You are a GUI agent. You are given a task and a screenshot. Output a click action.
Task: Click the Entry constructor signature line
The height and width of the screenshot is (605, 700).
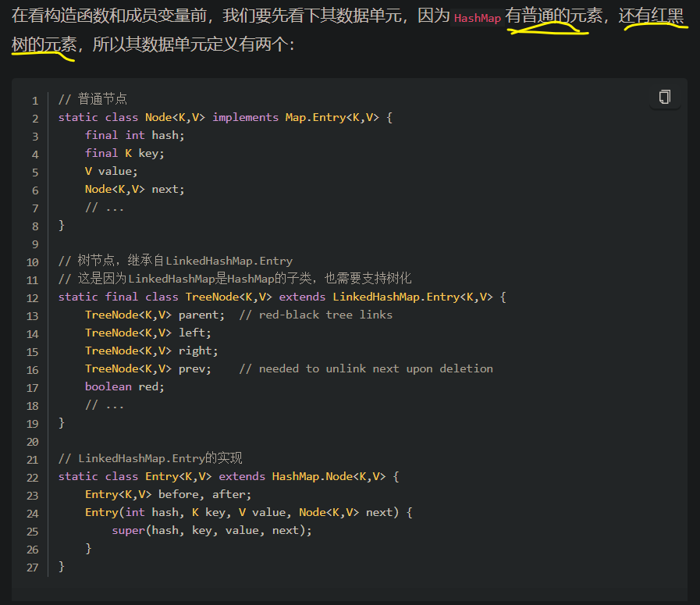[x=249, y=512]
